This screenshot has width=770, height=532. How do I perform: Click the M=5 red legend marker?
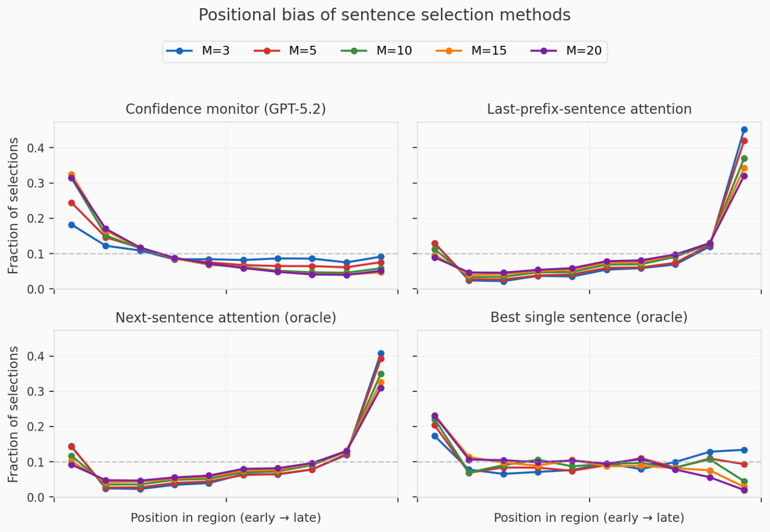tap(267, 51)
